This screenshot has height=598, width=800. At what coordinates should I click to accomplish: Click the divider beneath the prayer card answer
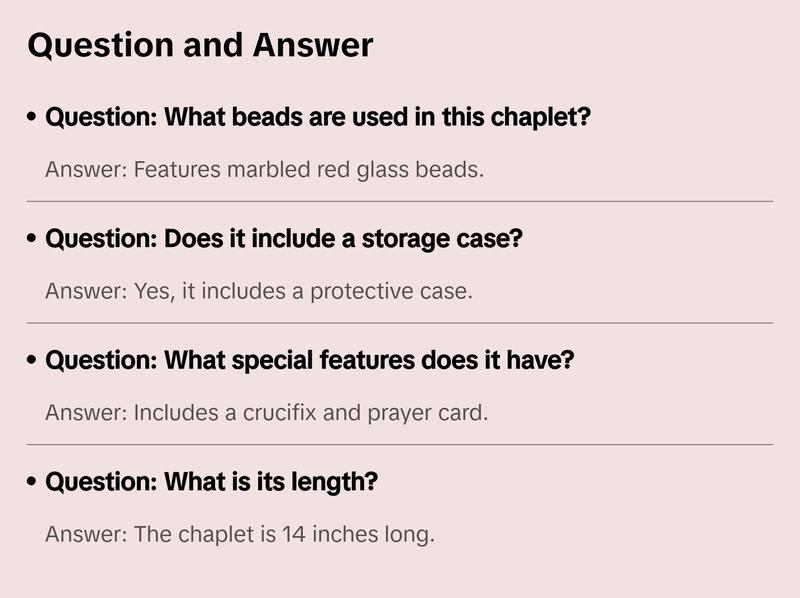coord(400,444)
